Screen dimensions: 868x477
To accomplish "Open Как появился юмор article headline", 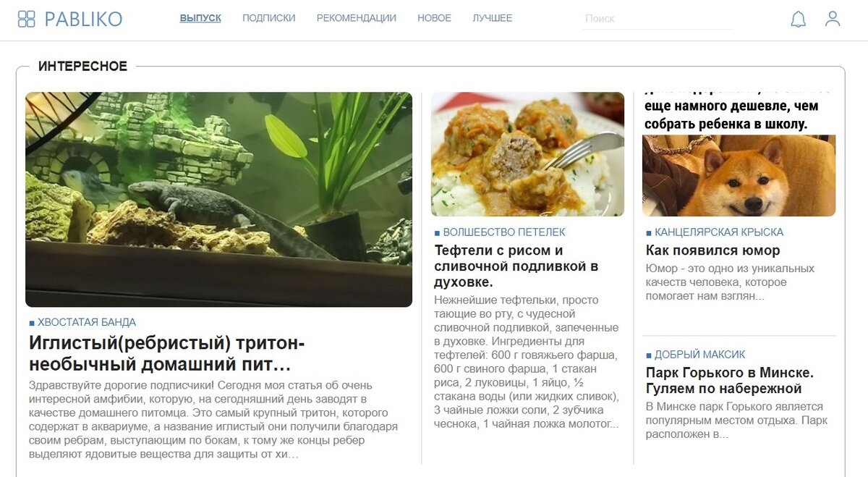I will point(713,250).
